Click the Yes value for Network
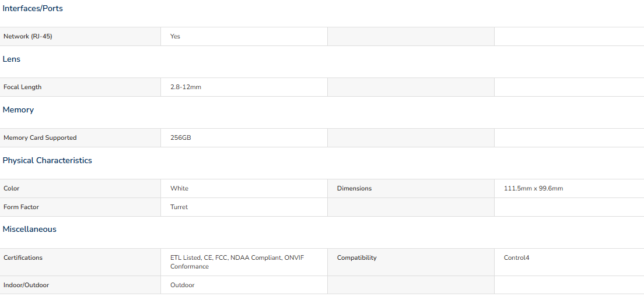 (176, 37)
